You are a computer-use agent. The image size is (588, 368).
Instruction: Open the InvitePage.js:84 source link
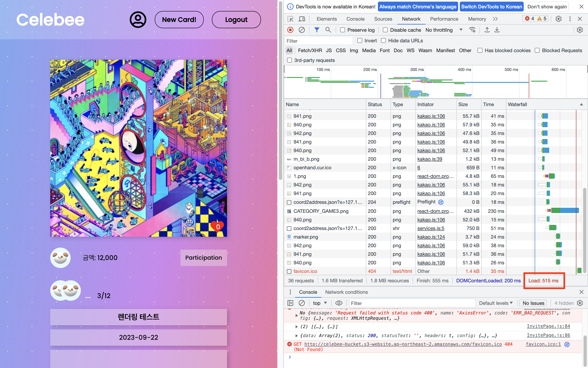pos(548,326)
